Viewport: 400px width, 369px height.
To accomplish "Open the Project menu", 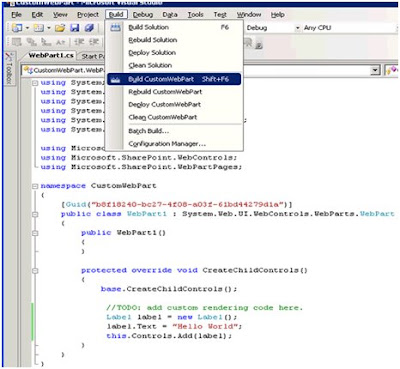I will coord(88,15).
